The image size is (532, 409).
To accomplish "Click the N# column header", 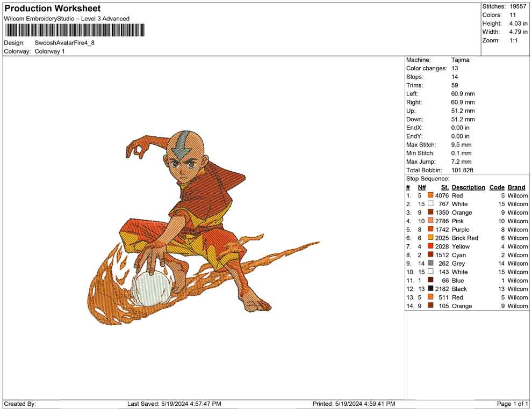I will pyautogui.click(x=422, y=187).
